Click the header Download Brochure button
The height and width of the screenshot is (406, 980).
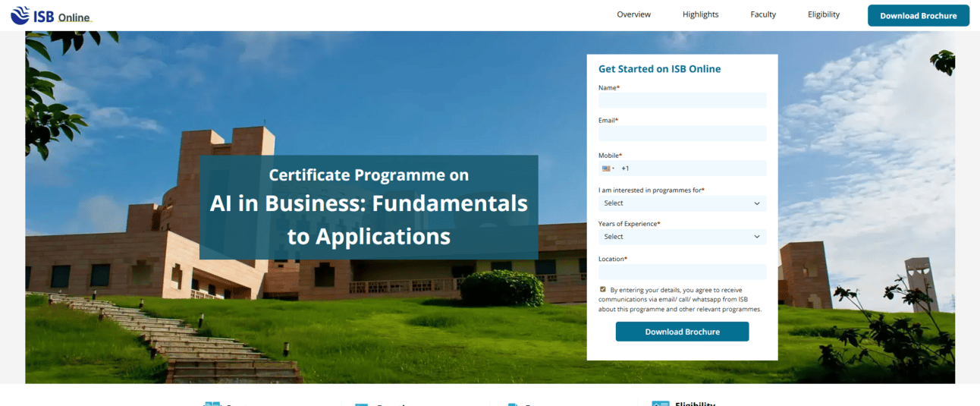tap(919, 15)
